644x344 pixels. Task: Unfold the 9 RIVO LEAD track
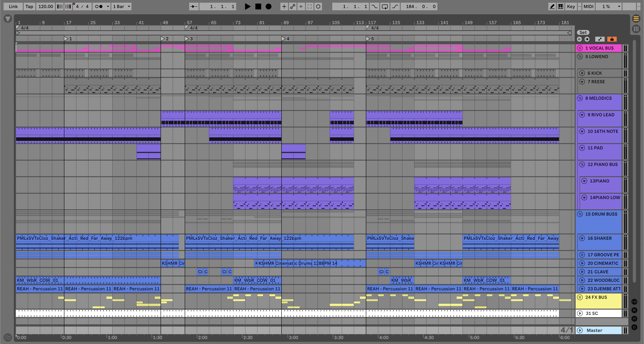point(582,115)
